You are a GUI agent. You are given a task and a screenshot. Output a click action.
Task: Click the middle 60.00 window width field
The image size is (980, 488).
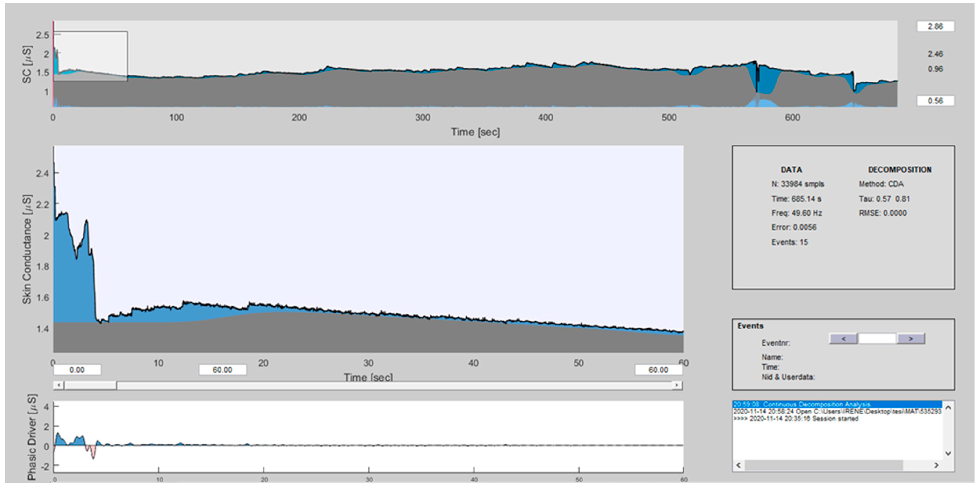pos(222,370)
